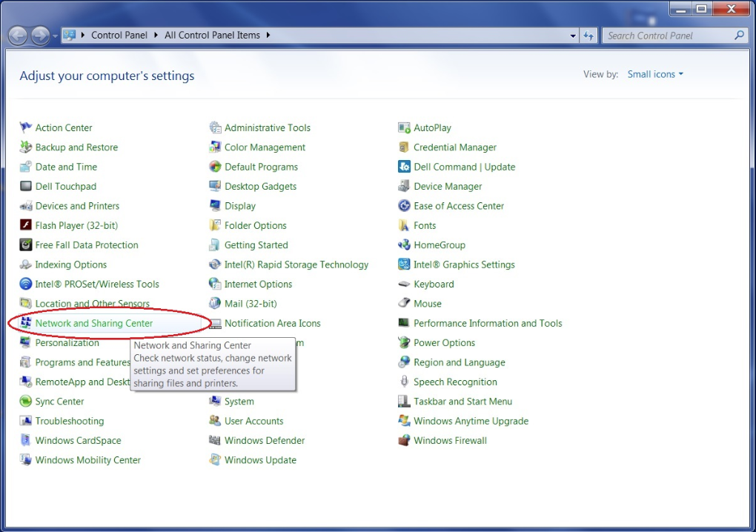The height and width of the screenshot is (532, 756).
Task: Open the User Accounts link
Action: (x=254, y=421)
